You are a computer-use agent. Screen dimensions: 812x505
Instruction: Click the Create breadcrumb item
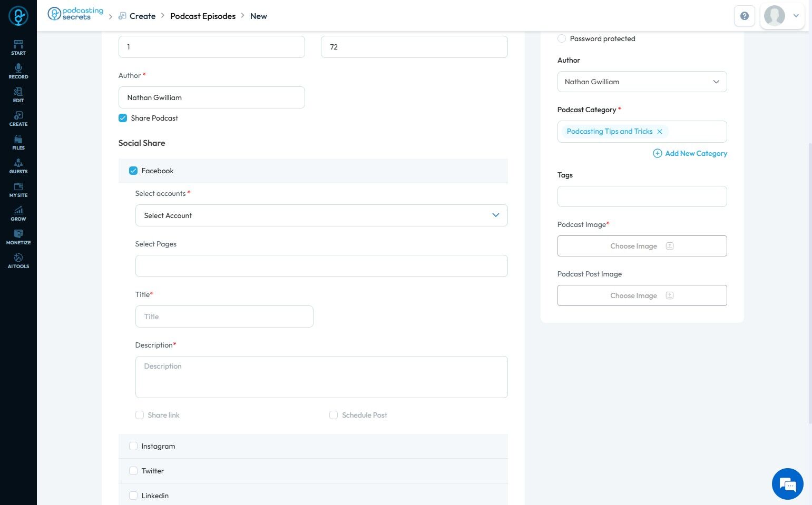[142, 16]
